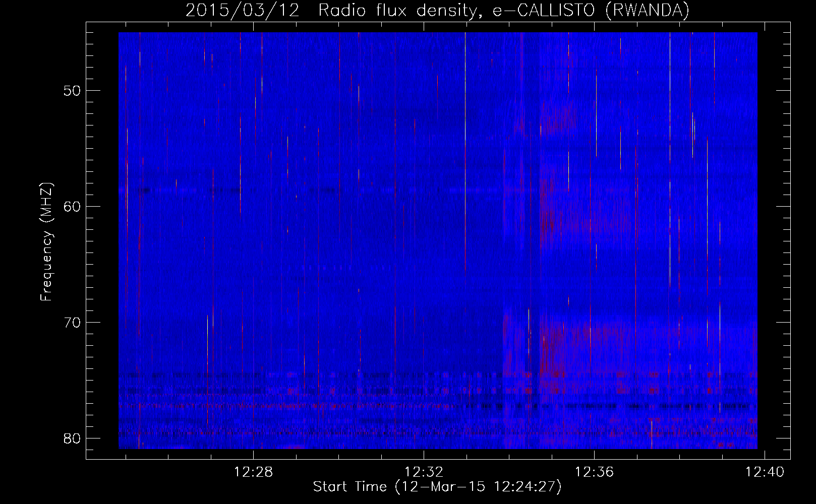Screen dimensions: 816x504
Task: Click the '60' frequency tick label
Action: tap(72, 207)
